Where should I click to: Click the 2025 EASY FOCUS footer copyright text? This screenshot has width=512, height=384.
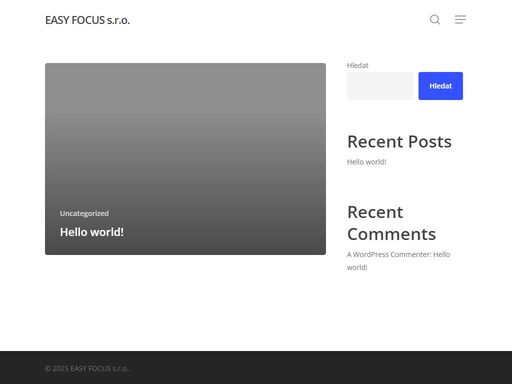87,368
